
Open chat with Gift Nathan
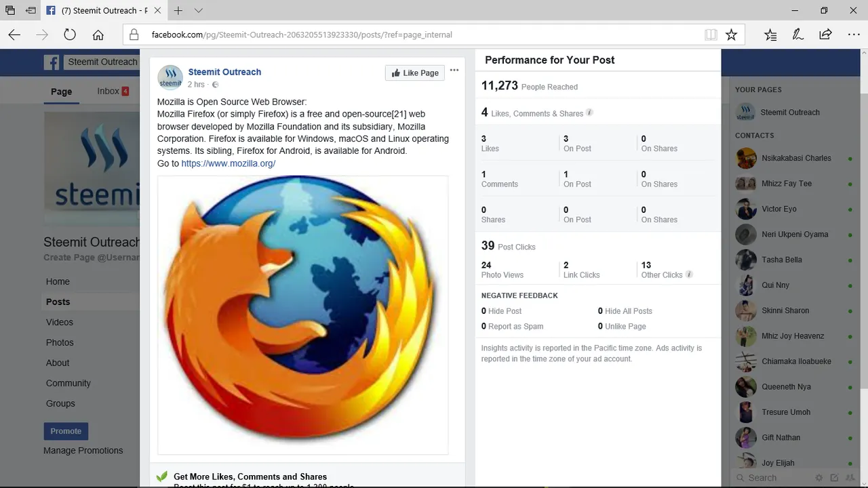[795, 438]
